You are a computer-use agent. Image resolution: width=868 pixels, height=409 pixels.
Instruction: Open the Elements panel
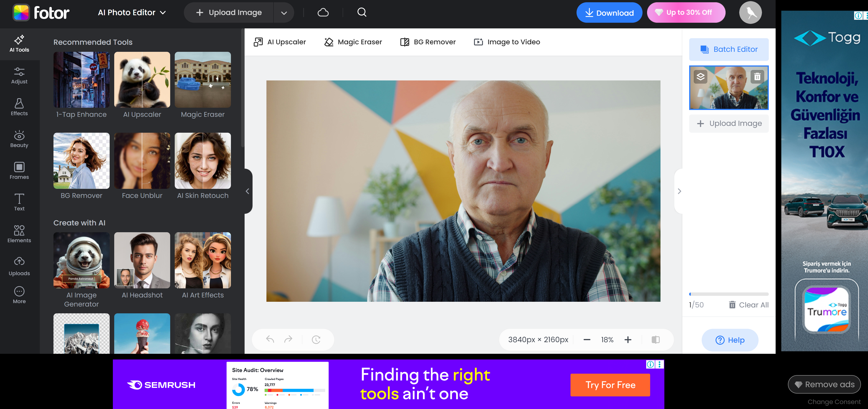(x=19, y=233)
